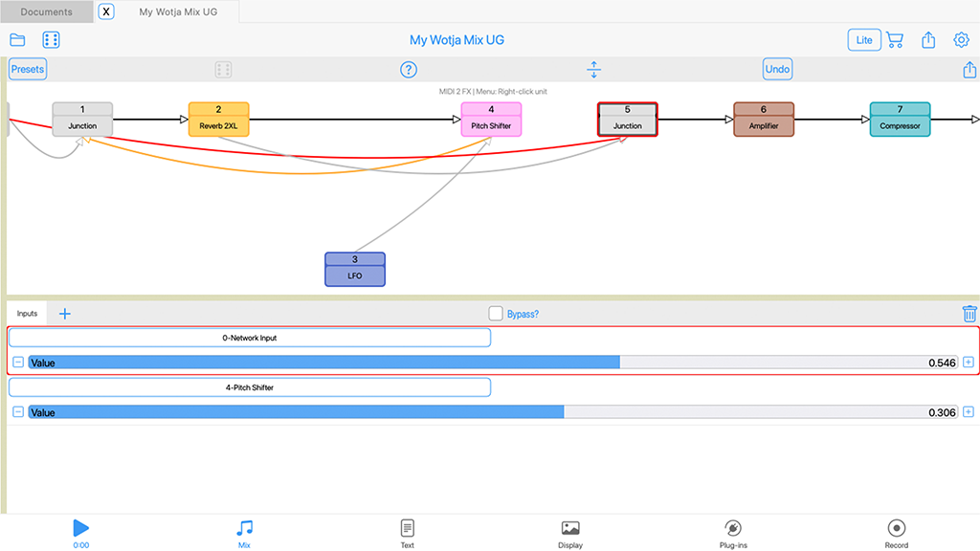980x551 pixels.
Task: Increase the Network Input value with plus
Action: (969, 363)
